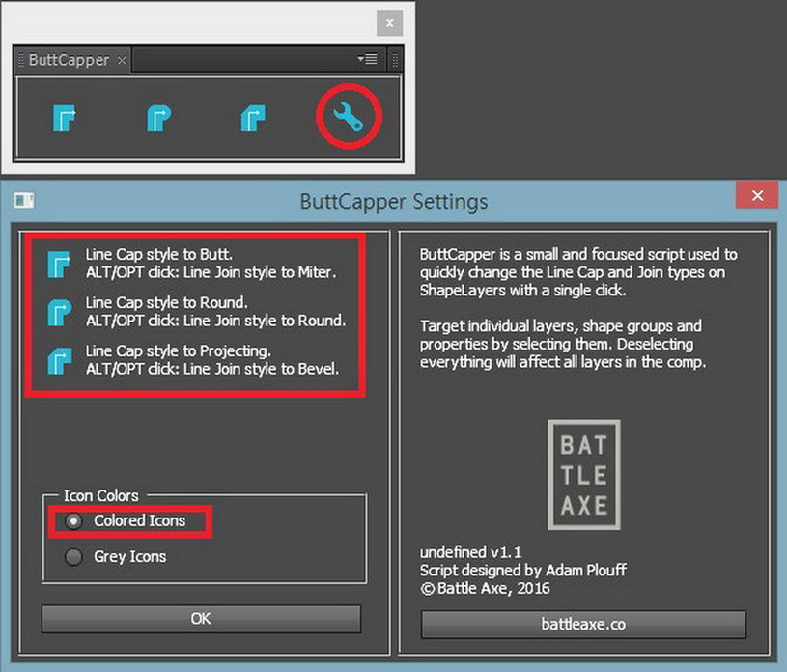
Task: Click the 'Line Cap style to Butt.' text
Action: [x=159, y=255]
